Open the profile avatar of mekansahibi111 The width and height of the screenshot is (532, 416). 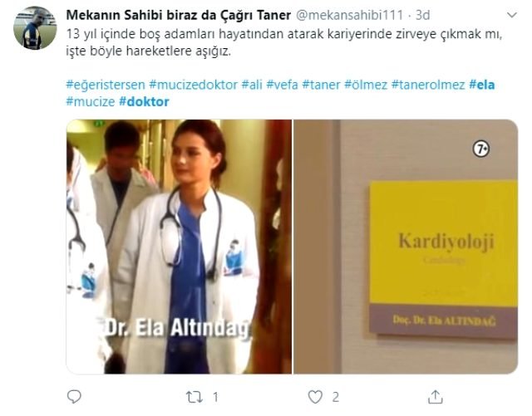[x=35, y=28]
